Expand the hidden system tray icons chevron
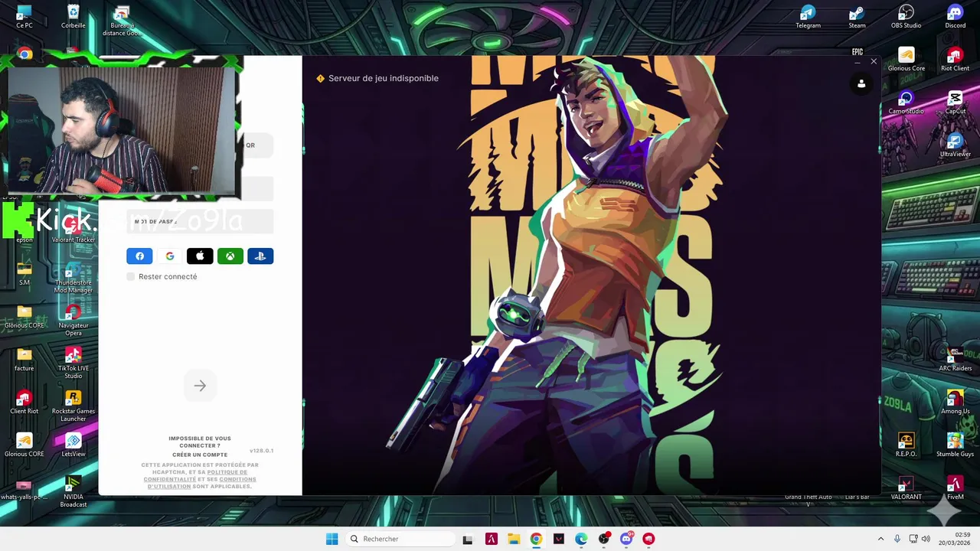Viewport: 980px width, 551px height. pyautogui.click(x=880, y=539)
